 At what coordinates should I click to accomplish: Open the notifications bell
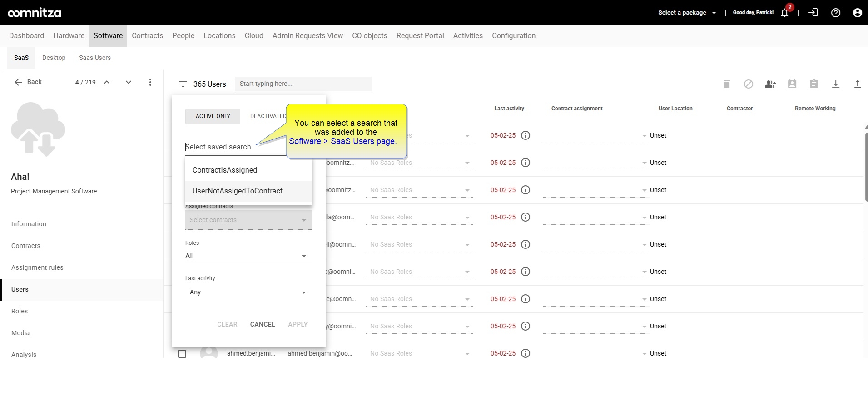(784, 13)
